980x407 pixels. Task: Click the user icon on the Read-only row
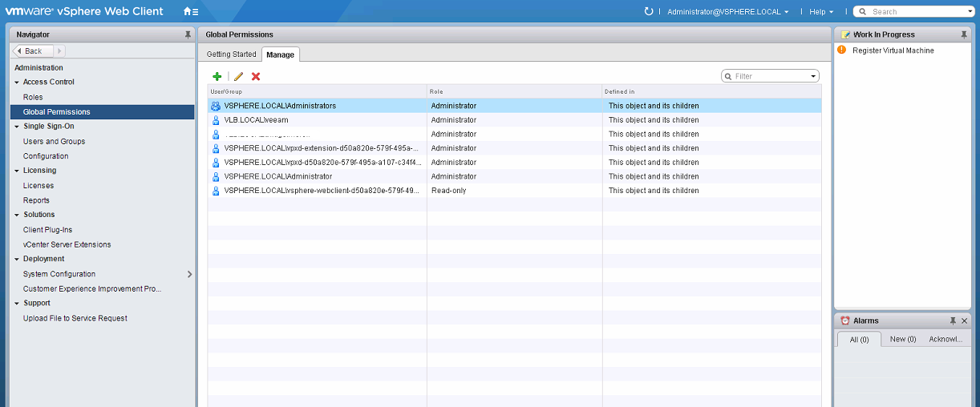click(x=216, y=191)
